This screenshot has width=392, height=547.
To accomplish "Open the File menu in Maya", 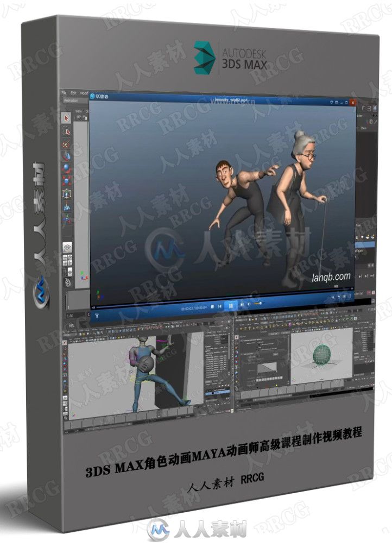I will pyautogui.click(x=64, y=93).
